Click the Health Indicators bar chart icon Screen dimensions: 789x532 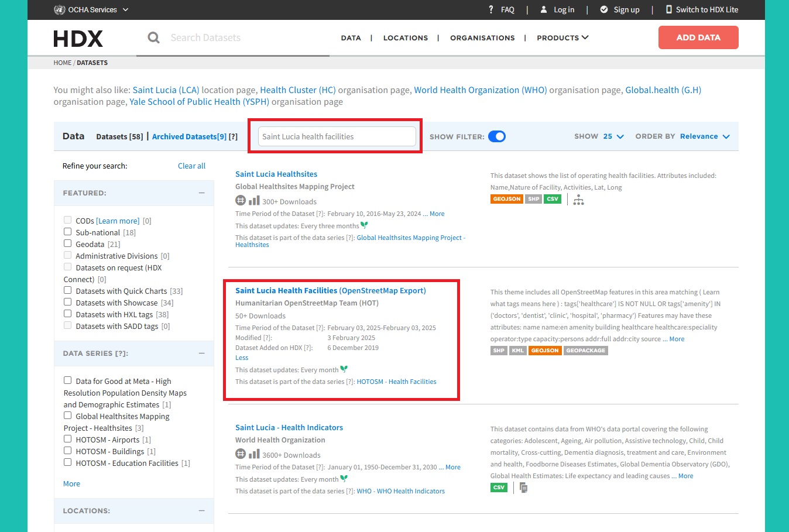point(254,454)
